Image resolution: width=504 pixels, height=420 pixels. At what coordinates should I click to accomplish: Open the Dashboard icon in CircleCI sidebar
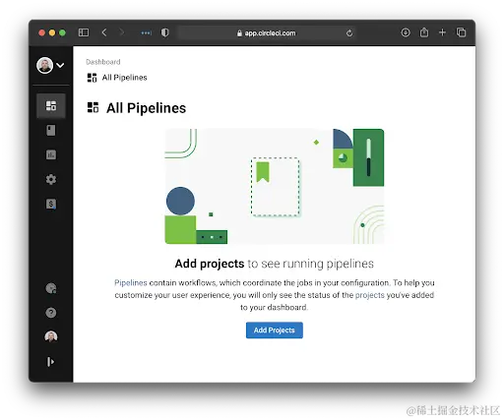tap(51, 105)
